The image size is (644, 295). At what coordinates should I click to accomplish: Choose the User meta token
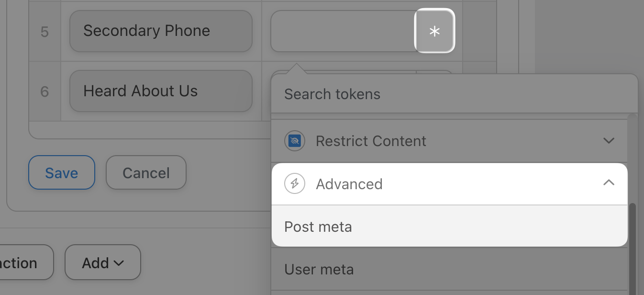(x=319, y=269)
